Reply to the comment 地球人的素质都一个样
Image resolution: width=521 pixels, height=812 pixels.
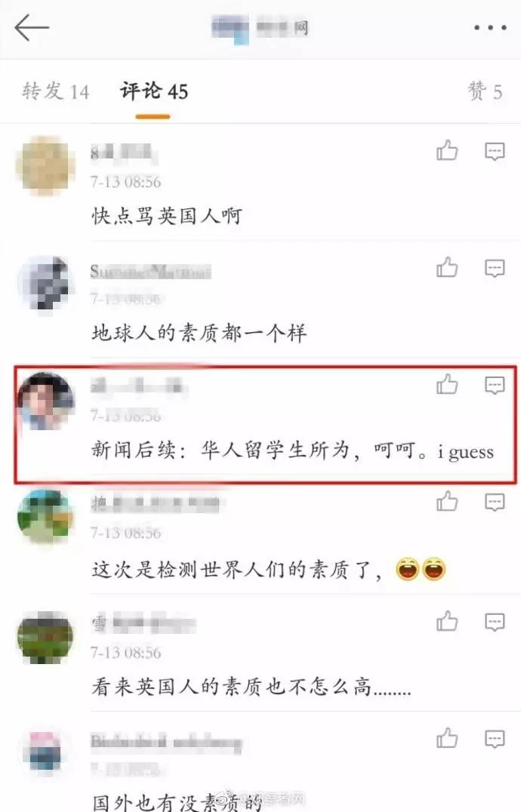tap(495, 268)
